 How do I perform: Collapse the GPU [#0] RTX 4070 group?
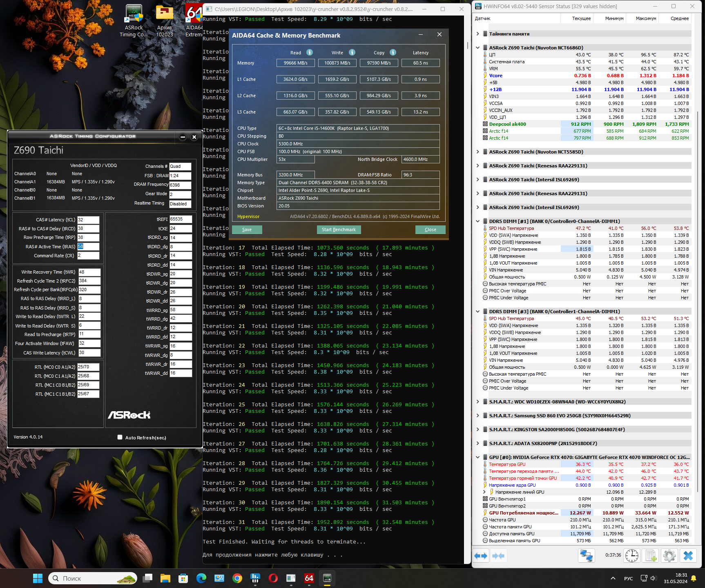(477, 457)
